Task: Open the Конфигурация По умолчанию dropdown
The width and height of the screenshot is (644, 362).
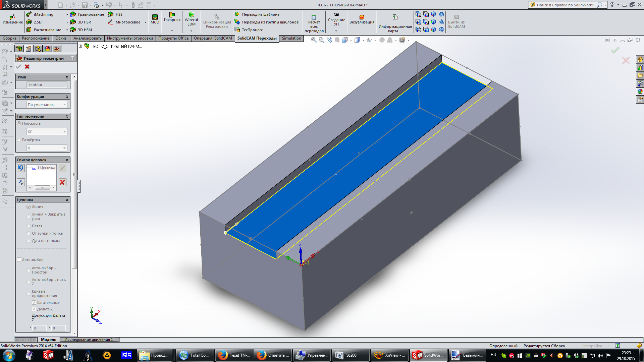Action: pos(47,105)
